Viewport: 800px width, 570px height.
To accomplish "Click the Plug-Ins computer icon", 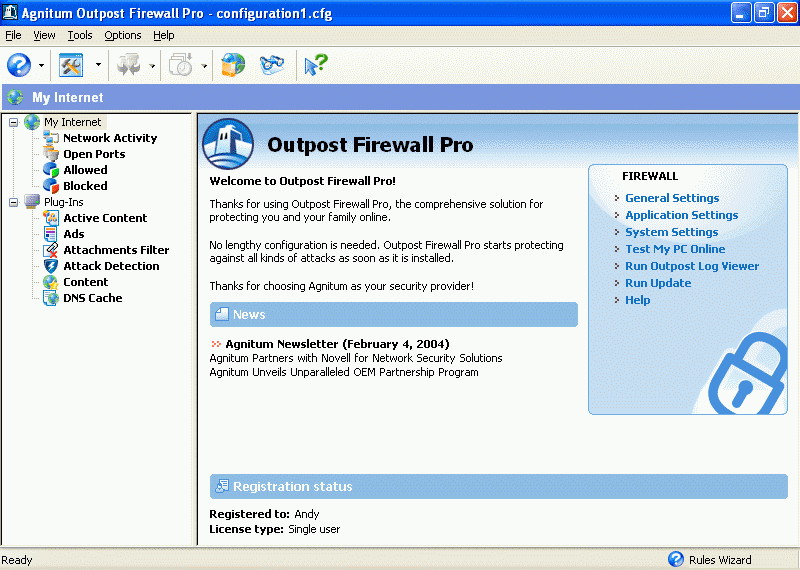I will click(x=32, y=202).
